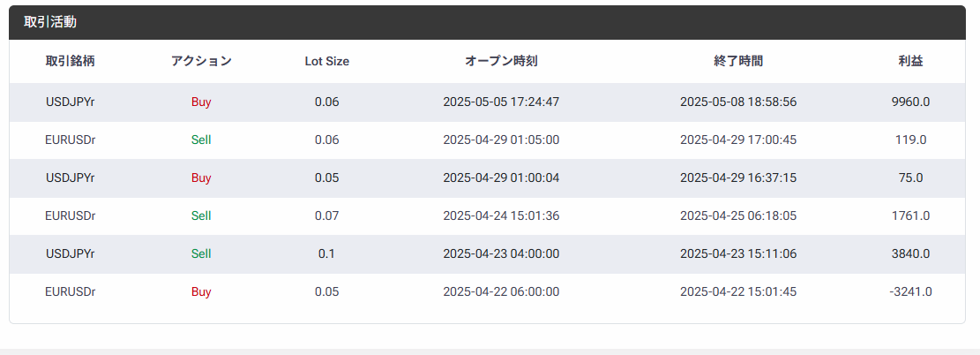The width and height of the screenshot is (980, 355).
Task: Click the Lot Size column header
Action: [x=327, y=61]
